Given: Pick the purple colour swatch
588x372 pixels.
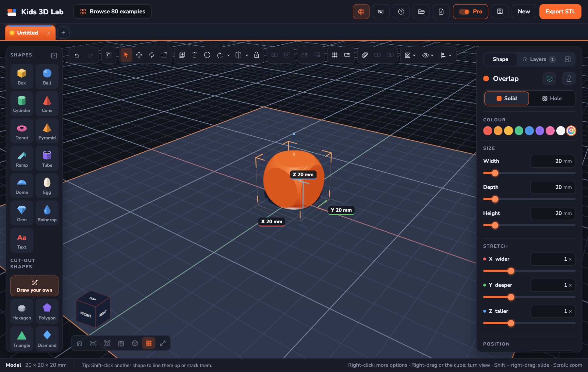Looking at the screenshot, I should [x=540, y=131].
